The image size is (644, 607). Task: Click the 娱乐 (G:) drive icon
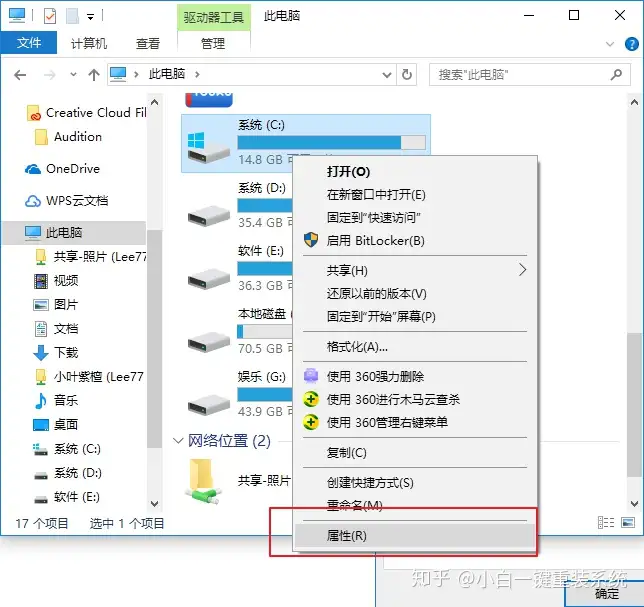click(209, 404)
